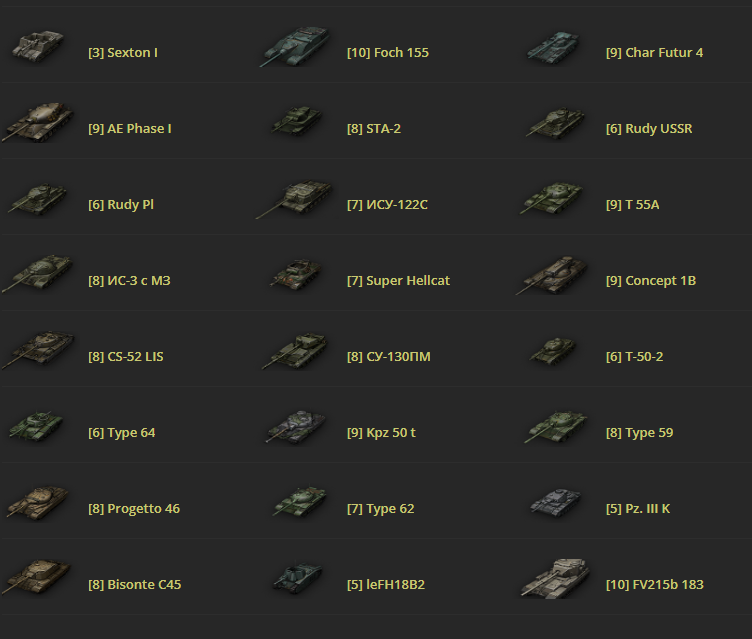
Task: Click the Char Futur 4 tank icon
Action: (553, 47)
